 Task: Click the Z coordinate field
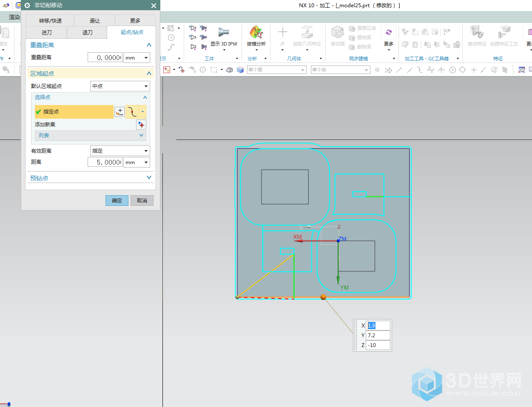click(378, 345)
